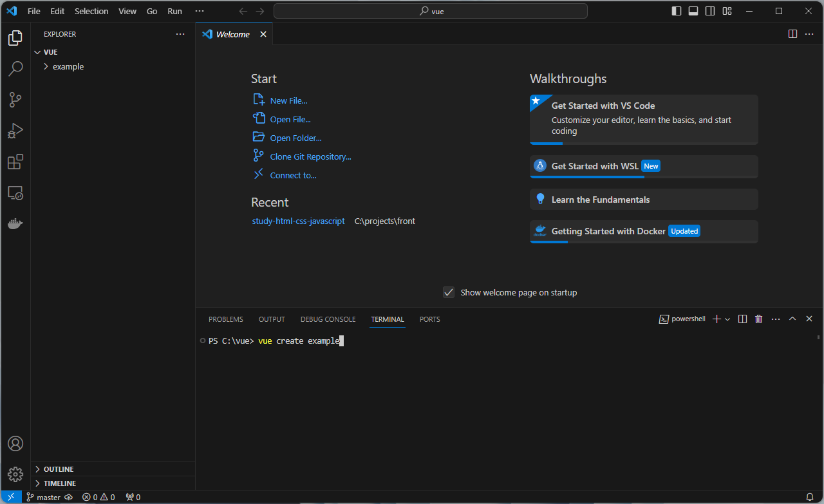Toggle the secondary side bar

tap(710, 11)
